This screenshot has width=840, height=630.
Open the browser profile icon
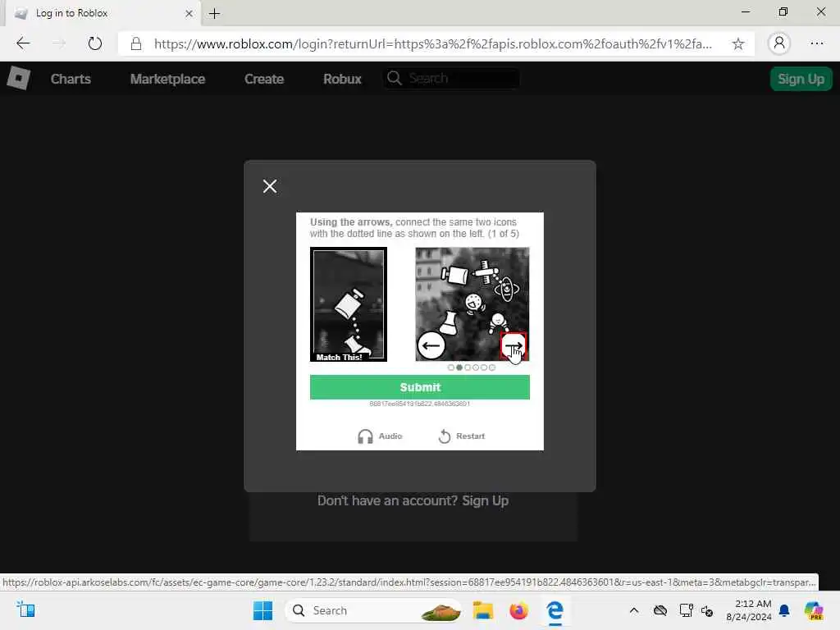click(779, 43)
